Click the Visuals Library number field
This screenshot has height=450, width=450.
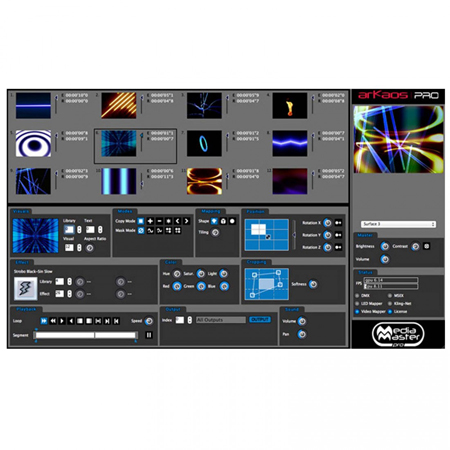[x=69, y=230]
